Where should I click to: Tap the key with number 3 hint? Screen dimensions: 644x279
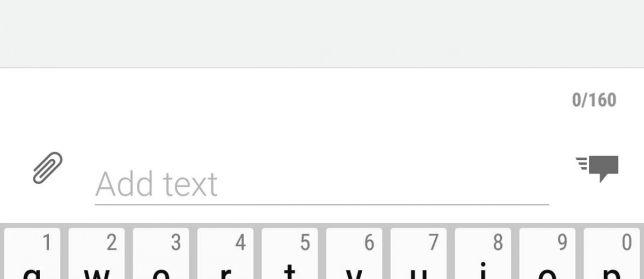coord(161,254)
